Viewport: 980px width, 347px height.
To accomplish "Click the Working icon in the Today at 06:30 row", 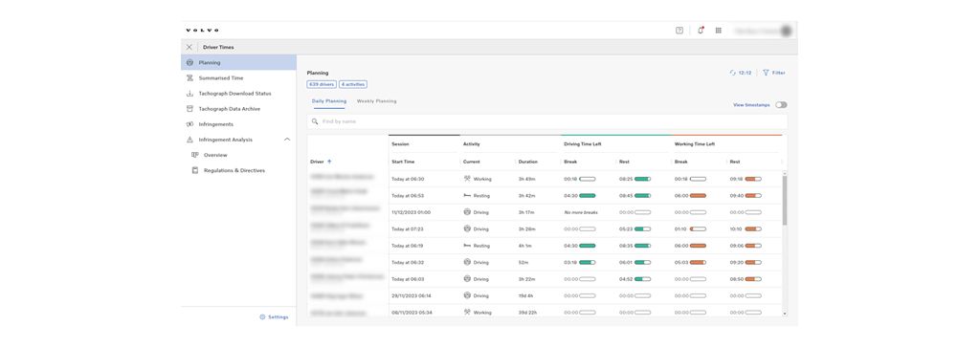I will tap(467, 179).
